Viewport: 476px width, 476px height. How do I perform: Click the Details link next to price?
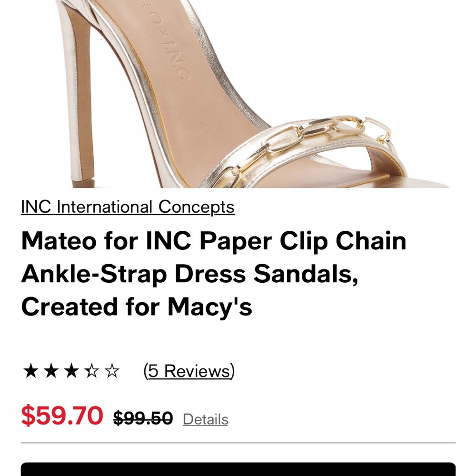[206, 420]
